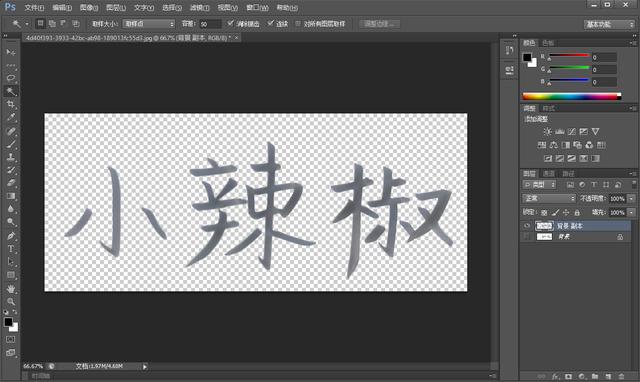Enable 对所有图层取样 checkbox
Screen dimensions: 640x382
coord(298,24)
